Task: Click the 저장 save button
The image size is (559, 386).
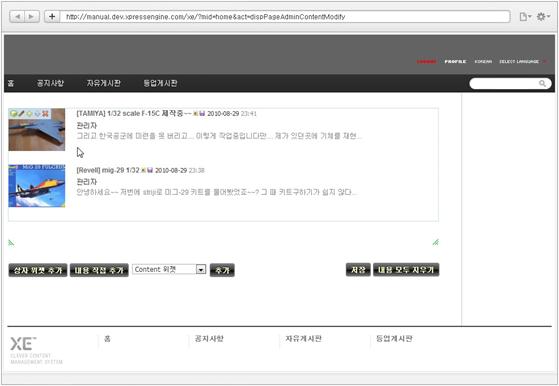Action: 358,270
